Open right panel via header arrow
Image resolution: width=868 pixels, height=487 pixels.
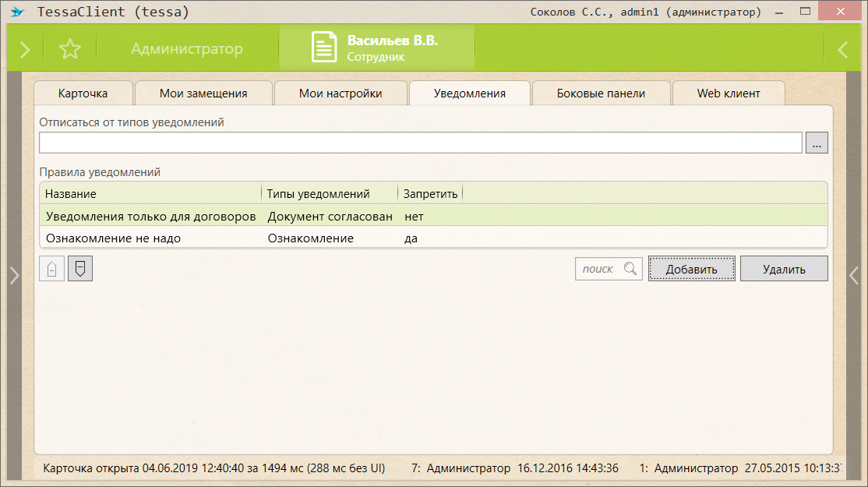coord(842,49)
